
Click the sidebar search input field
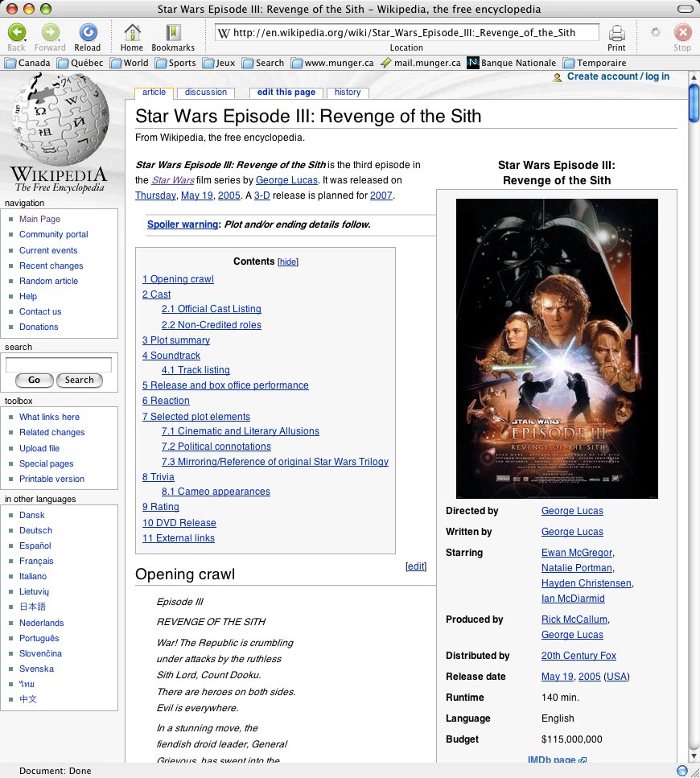click(x=59, y=364)
